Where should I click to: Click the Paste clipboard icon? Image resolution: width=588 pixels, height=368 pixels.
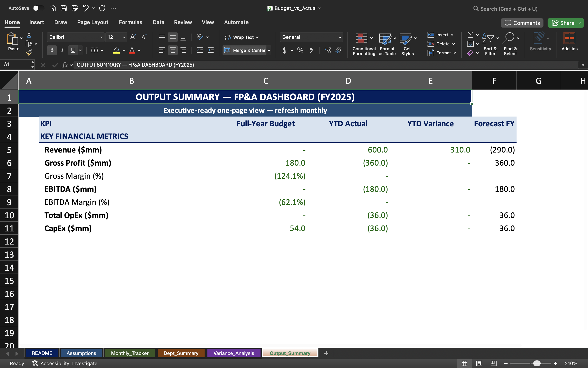coord(12,39)
